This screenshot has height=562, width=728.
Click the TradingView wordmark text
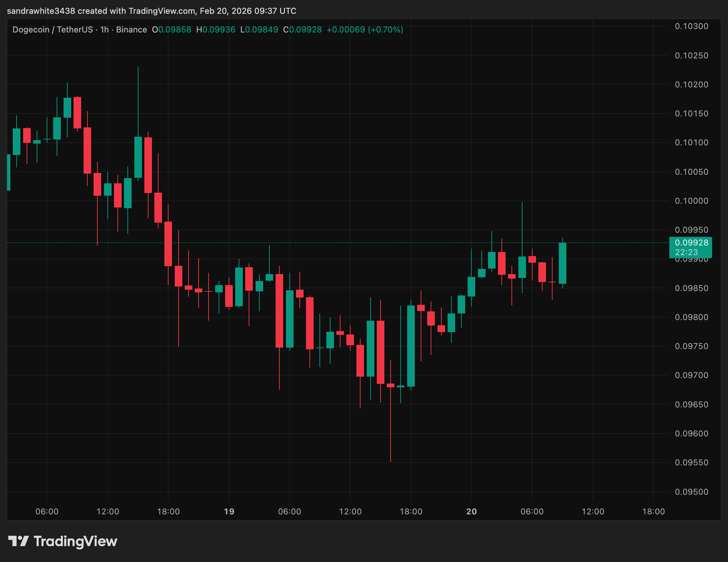coord(75,541)
